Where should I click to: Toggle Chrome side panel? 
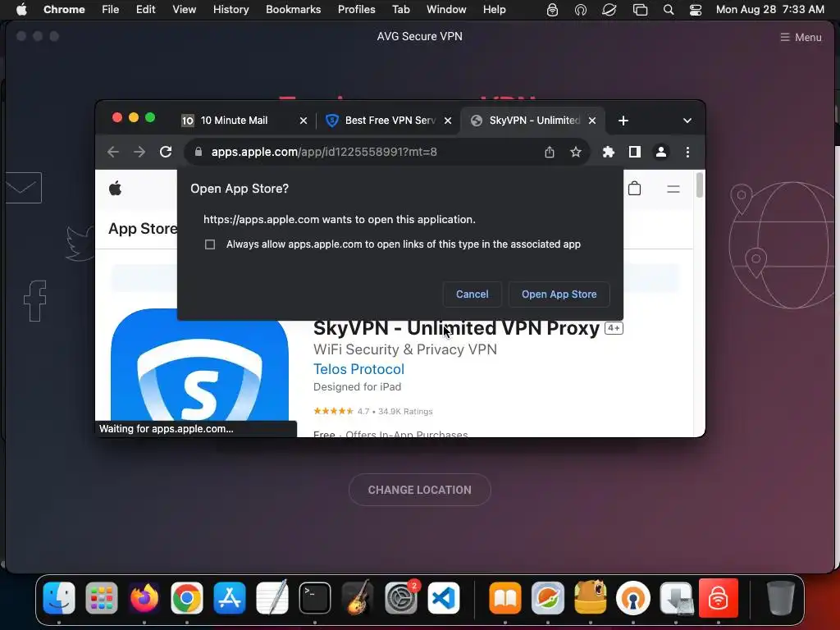click(x=635, y=152)
